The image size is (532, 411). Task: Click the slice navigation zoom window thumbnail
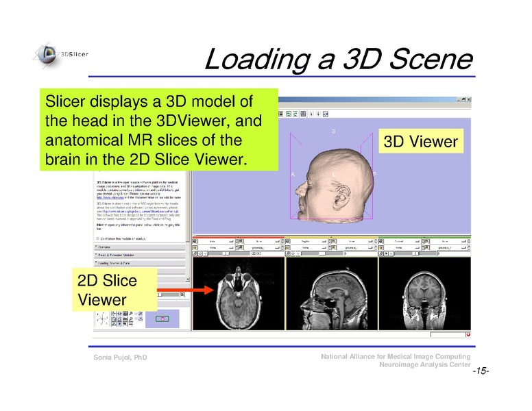point(162,319)
